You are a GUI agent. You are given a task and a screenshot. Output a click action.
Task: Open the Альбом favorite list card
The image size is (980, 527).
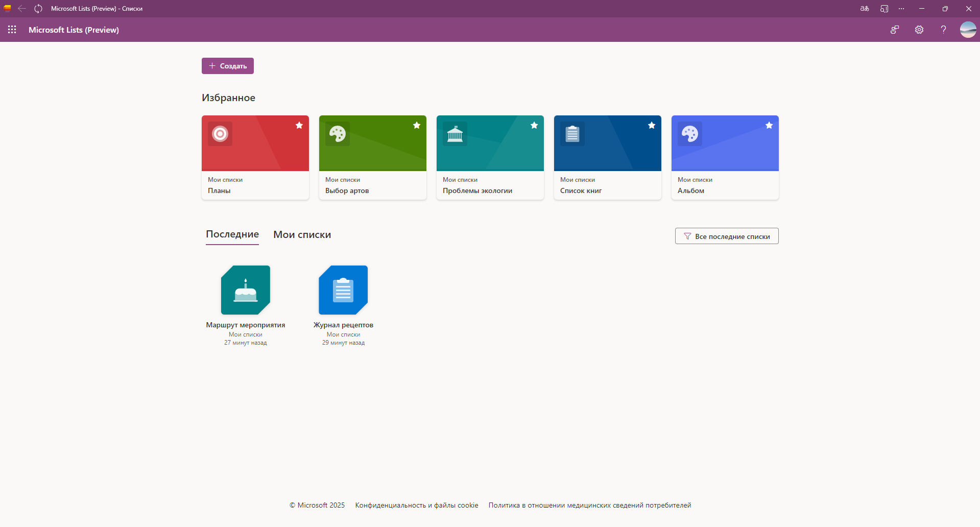[x=725, y=157]
